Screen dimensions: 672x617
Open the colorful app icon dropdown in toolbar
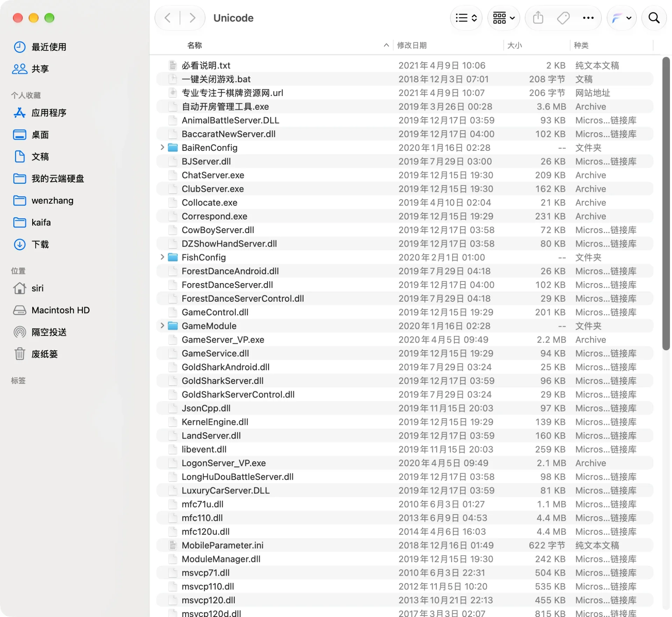click(x=621, y=18)
